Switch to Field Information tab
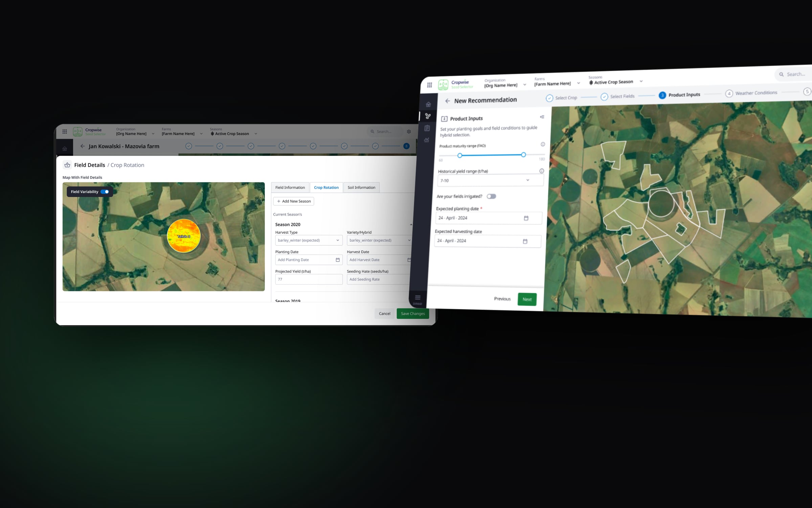This screenshot has height=508, width=812. click(x=290, y=187)
